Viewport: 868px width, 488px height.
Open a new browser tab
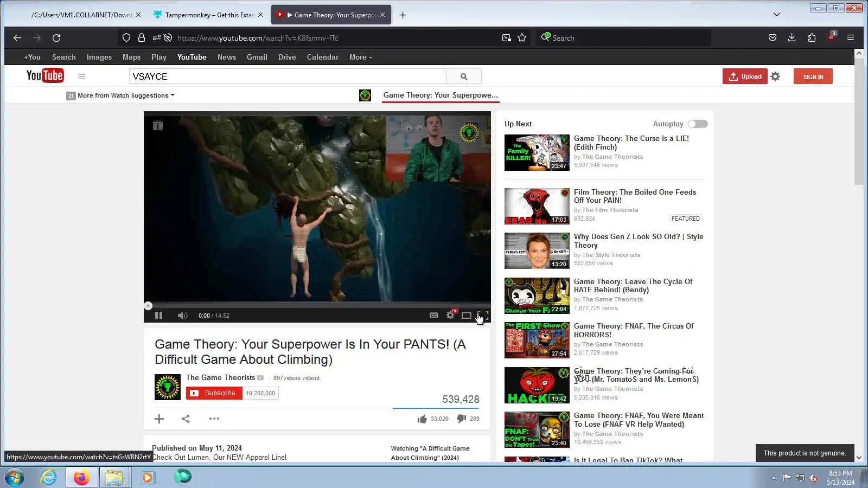[x=403, y=15]
